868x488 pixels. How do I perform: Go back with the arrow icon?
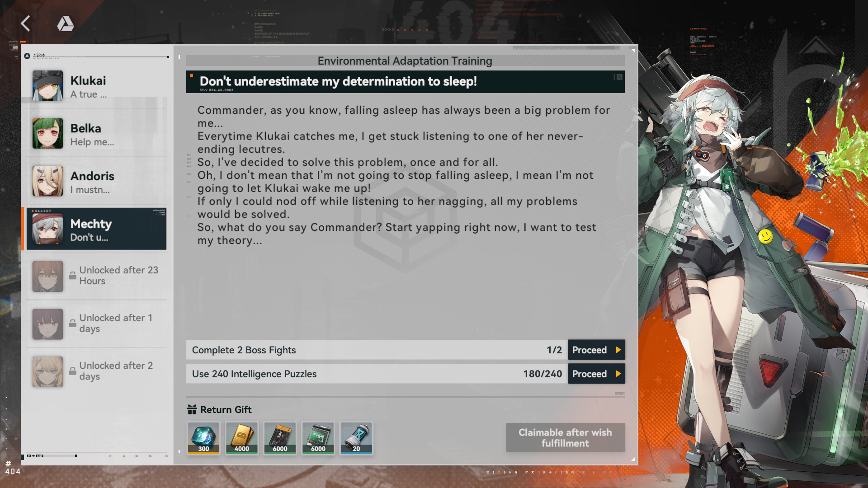(x=25, y=23)
